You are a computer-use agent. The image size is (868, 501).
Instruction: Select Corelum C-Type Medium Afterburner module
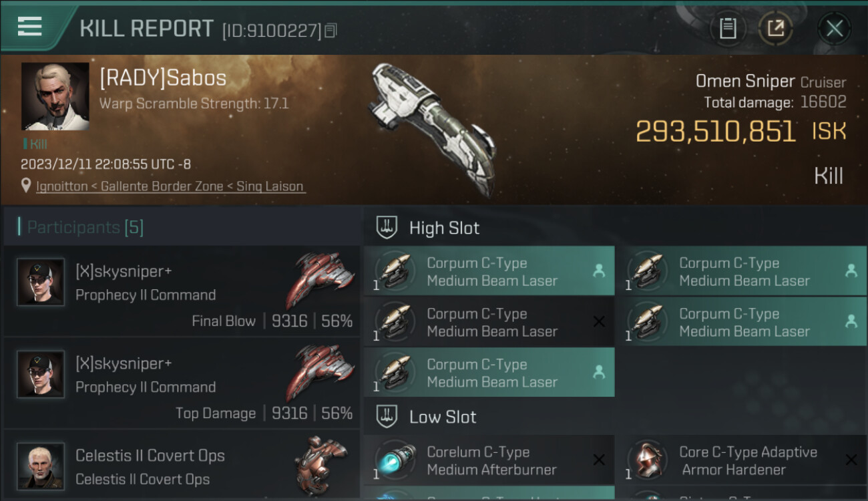(x=489, y=460)
